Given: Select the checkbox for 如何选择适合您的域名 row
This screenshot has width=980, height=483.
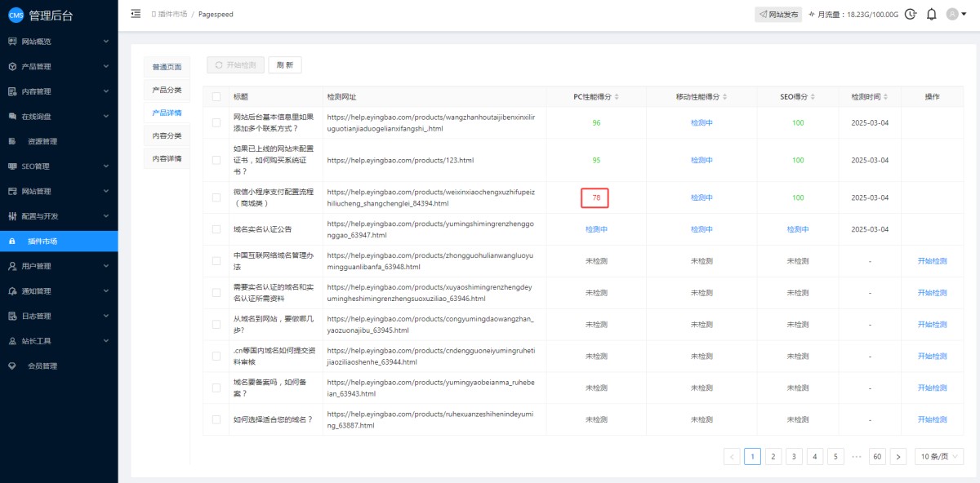Looking at the screenshot, I should pyautogui.click(x=216, y=419).
